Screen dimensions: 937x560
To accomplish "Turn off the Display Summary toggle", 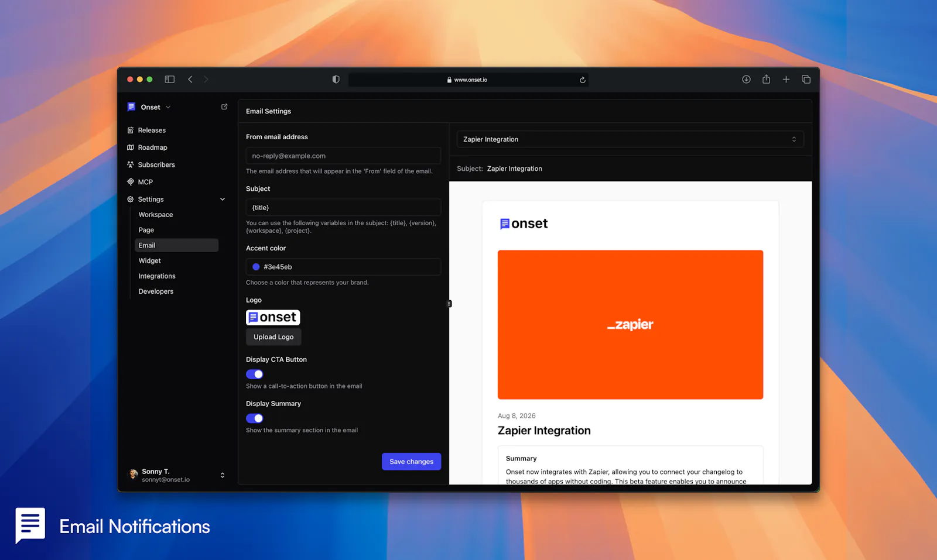I will (255, 418).
